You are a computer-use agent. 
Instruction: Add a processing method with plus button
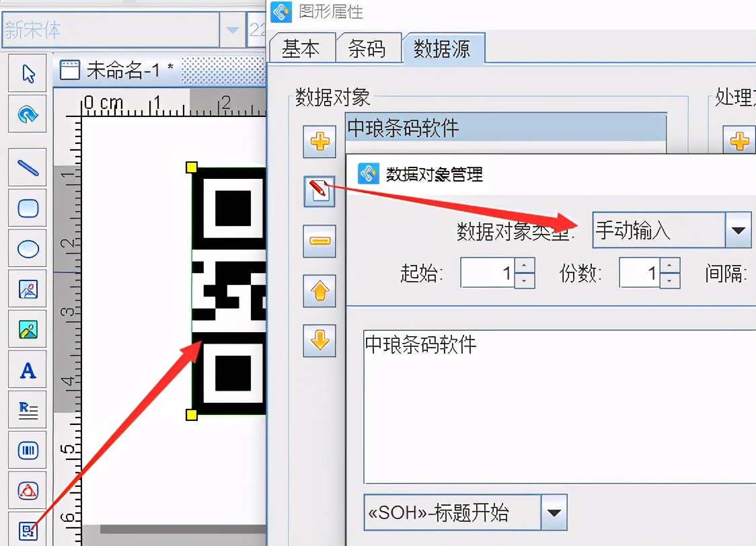click(739, 141)
